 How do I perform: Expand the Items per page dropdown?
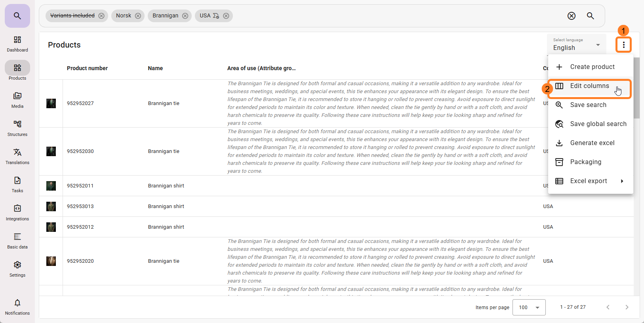(529, 308)
